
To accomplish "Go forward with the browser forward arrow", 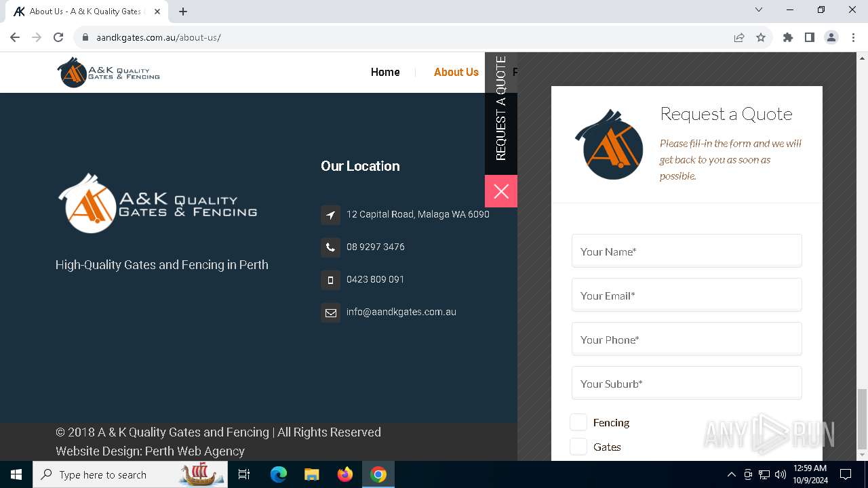I will (37, 37).
